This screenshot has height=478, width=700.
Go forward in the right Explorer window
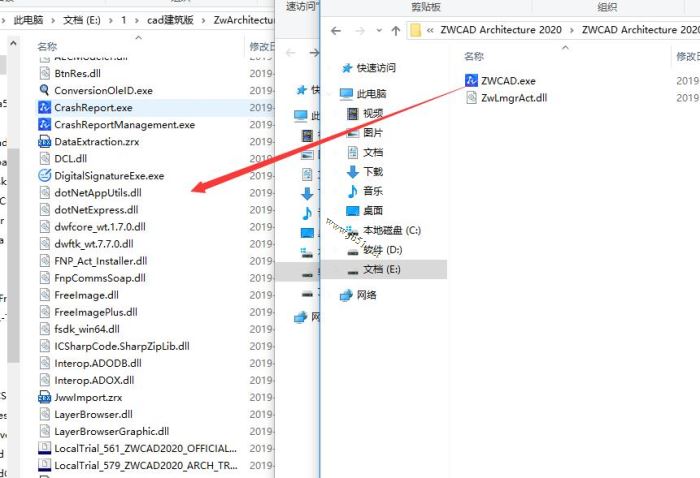[x=360, y=30]
